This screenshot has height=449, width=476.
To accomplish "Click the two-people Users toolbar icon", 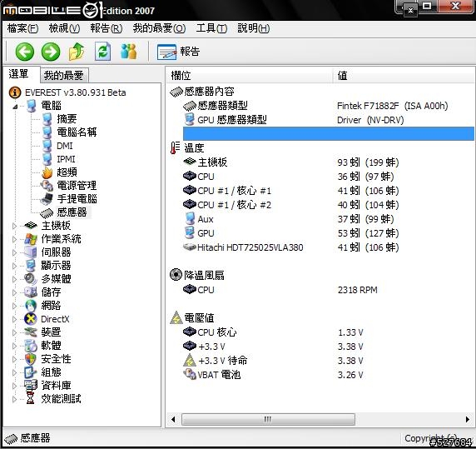I will pyautogui.click(x=128, y=52).
